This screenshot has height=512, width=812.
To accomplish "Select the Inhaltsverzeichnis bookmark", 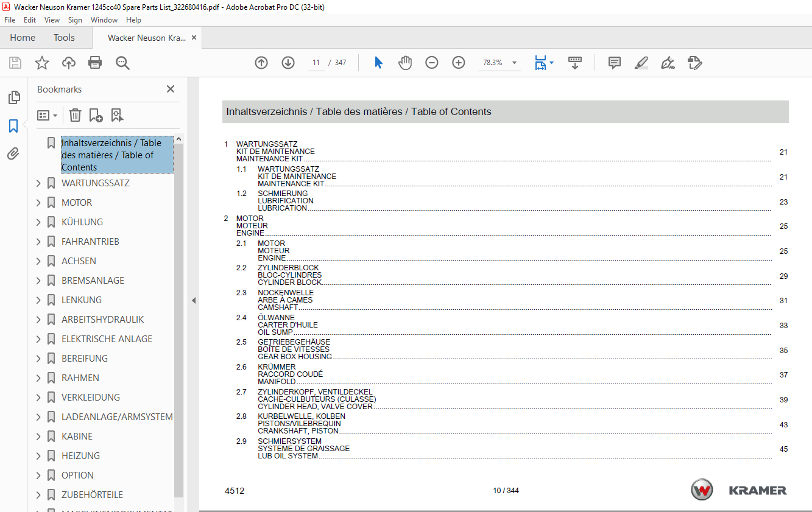I will 117,155.
